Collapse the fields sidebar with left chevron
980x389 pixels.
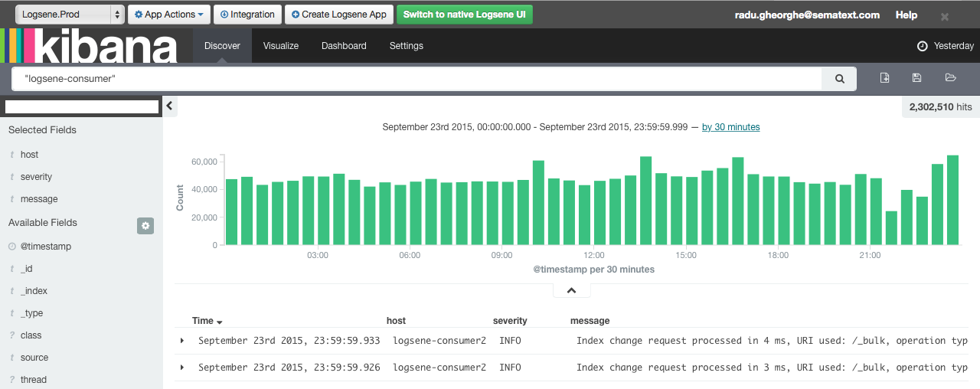170,106
